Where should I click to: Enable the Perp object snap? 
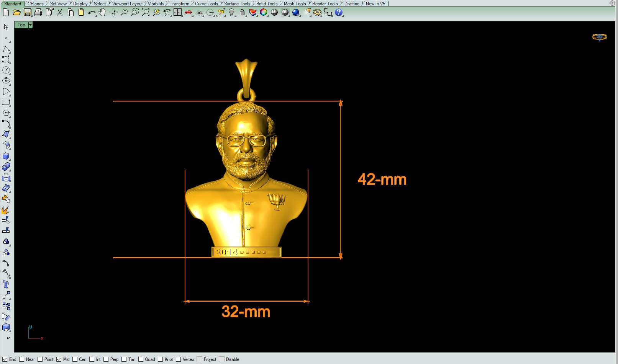pos(106,359)
